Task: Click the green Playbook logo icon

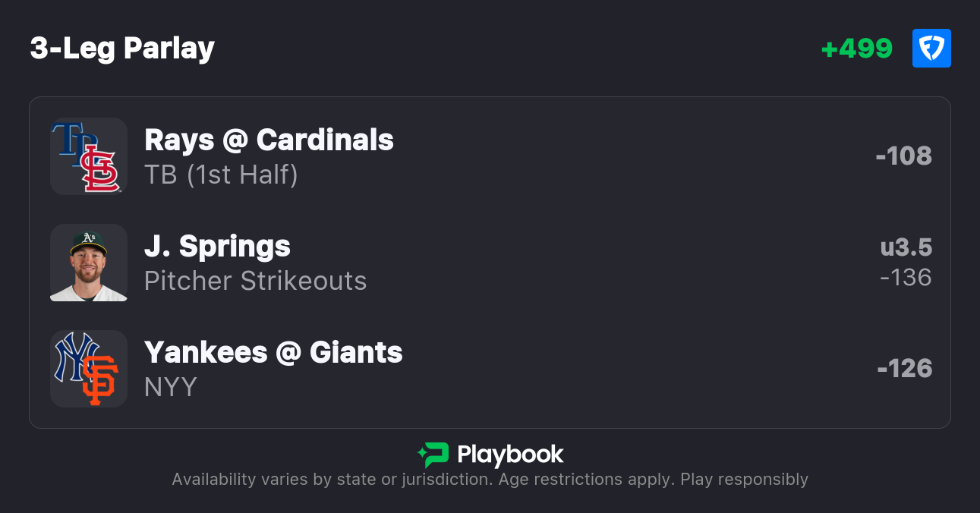Action: click(433, 455)
